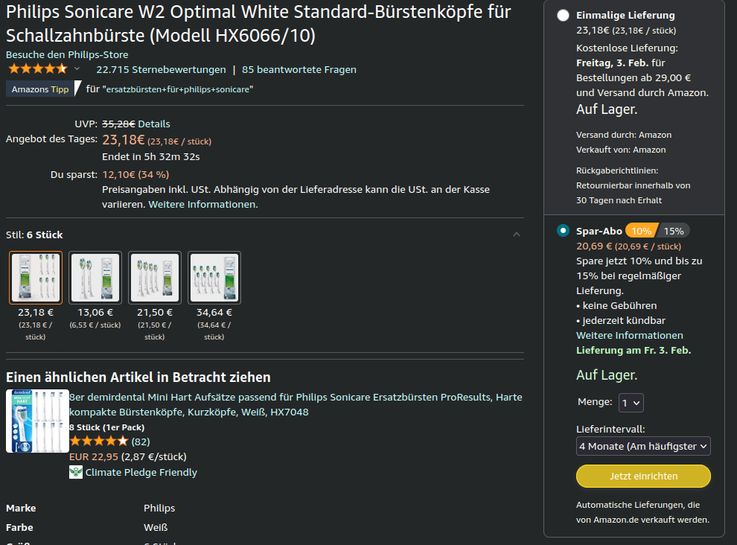The height and width of the screenshot is (545, 737).
Task: Select Einmalige Lieferung radio button
Action: (563, 16)
